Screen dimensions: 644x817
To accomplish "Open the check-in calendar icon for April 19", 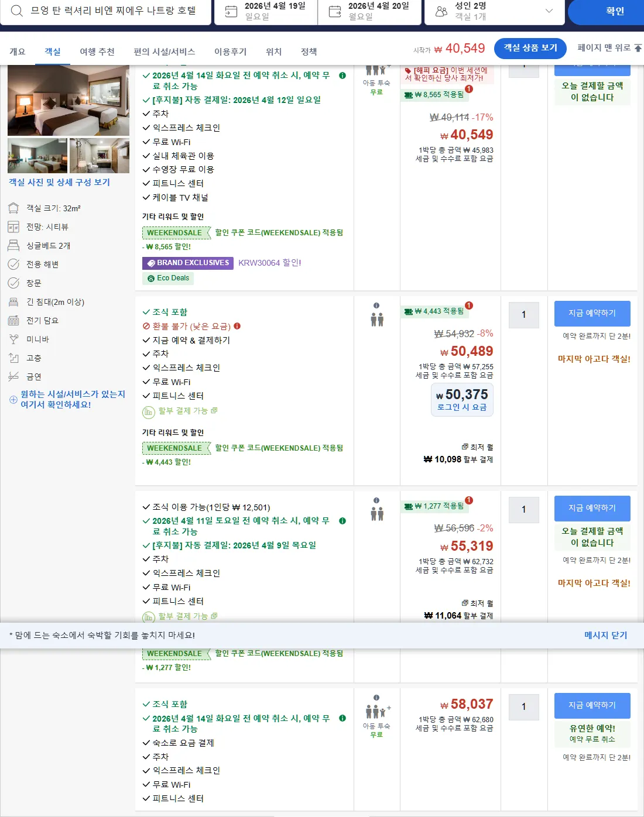I will (x=231, y=11).
